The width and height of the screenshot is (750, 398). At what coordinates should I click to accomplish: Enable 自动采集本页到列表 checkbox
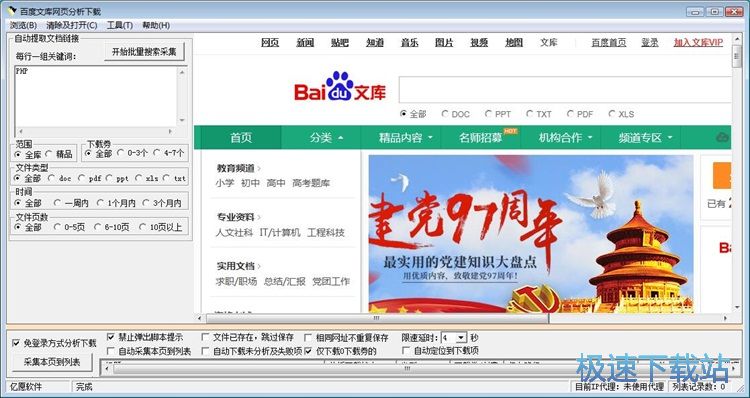click(110, 351)
